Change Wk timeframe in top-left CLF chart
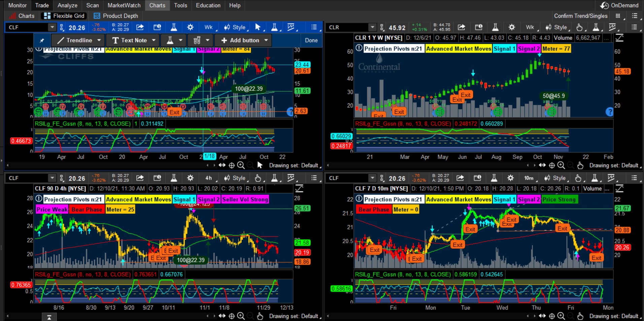644x321 pixels. pos(209,27)
